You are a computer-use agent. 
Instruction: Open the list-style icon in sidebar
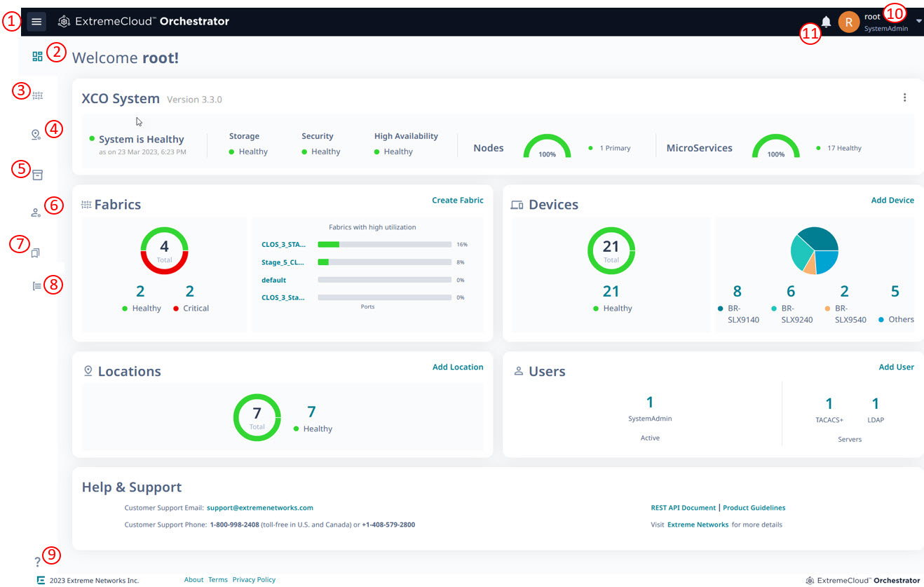(x=37, y=285)
